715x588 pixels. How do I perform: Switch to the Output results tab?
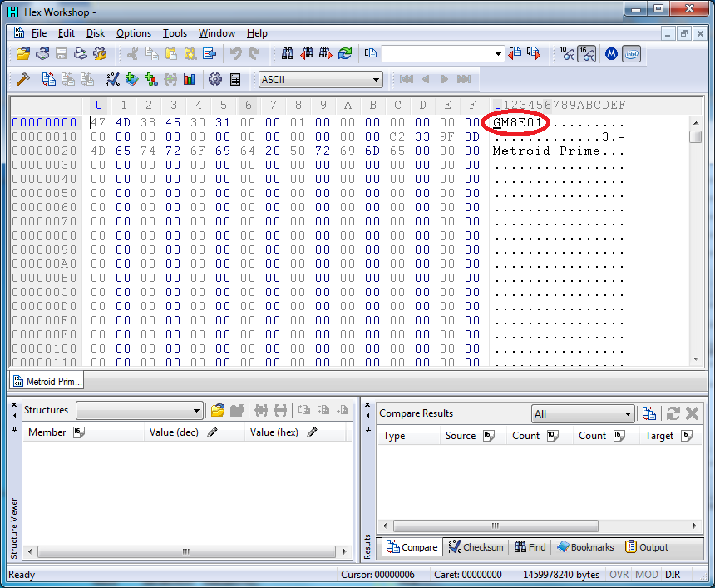point(647,547)
